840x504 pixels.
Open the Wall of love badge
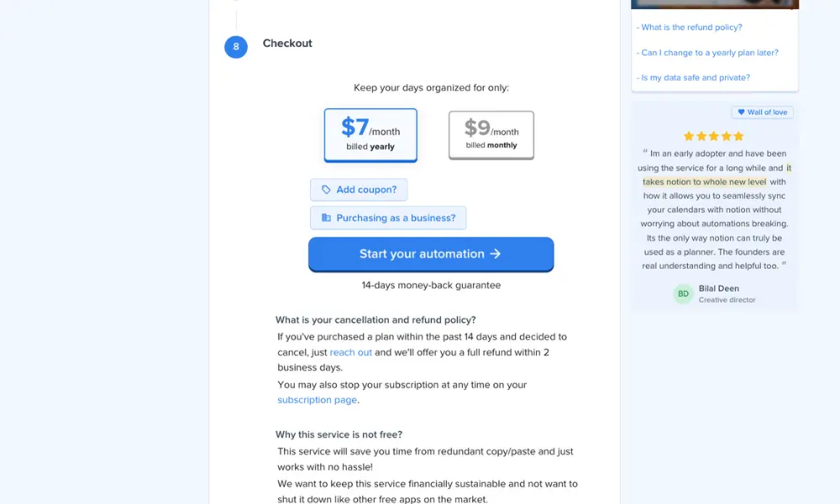(763, 112)
